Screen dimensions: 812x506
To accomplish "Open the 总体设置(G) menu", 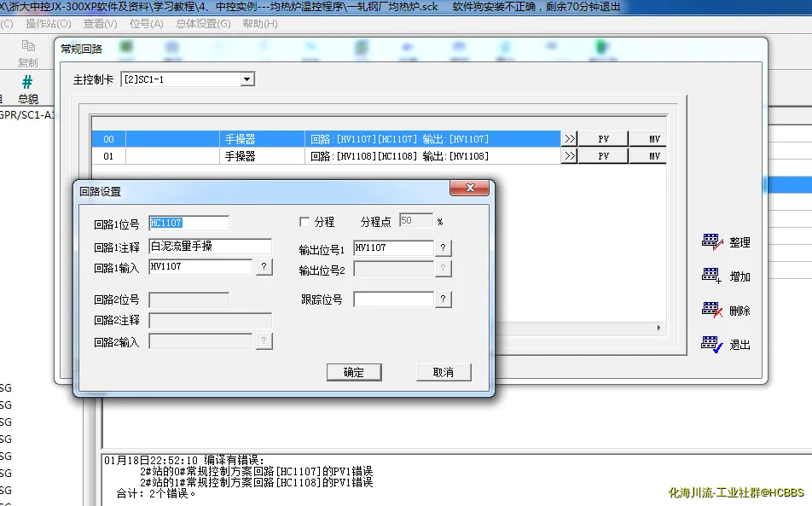I will coord(203,24).
